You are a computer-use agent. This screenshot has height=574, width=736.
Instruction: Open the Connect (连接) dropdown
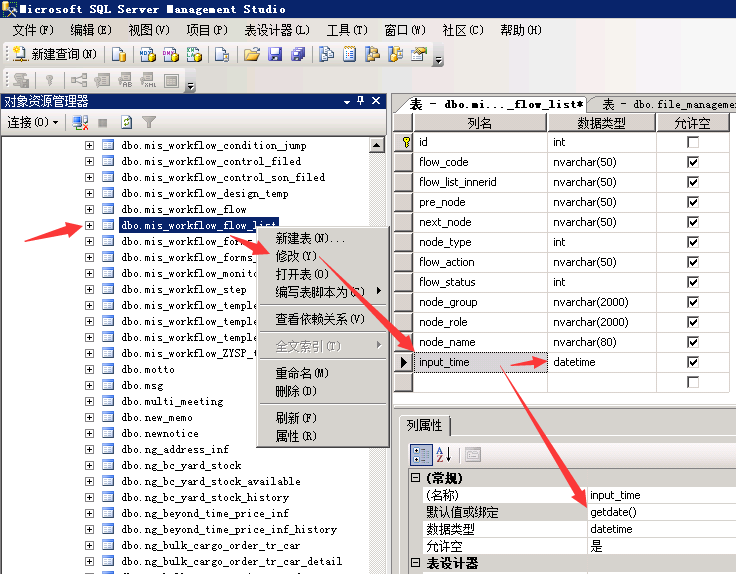tap(33, 122)
